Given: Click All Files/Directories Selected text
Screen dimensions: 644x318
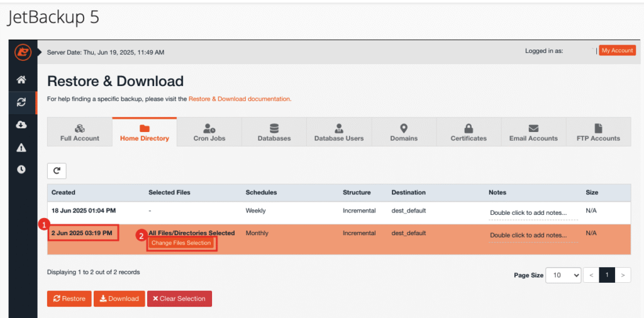Looking at the screenshot, I should 191,233.
